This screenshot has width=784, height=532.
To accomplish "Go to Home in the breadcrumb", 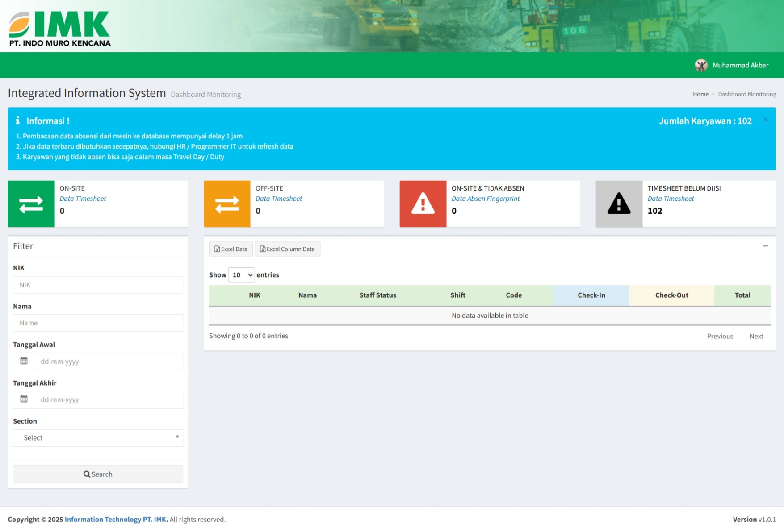I will coord(700,94).
